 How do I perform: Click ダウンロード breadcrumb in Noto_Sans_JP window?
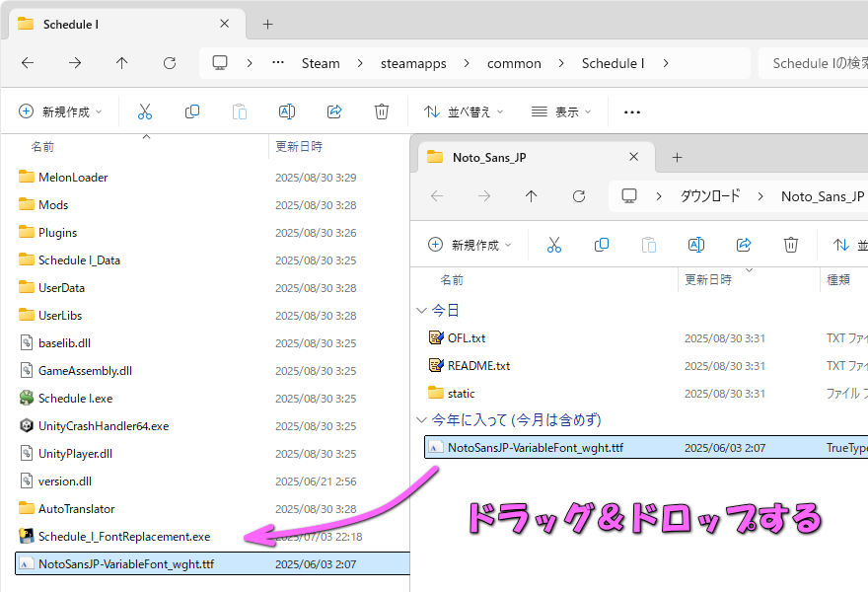tap(710, 196)
